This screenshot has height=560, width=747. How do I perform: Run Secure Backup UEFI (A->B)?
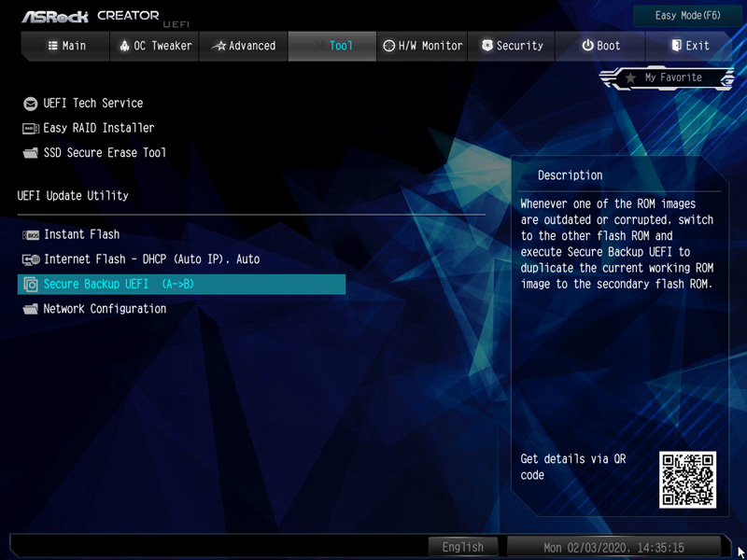pyautogui.click(x=181, y=285)
